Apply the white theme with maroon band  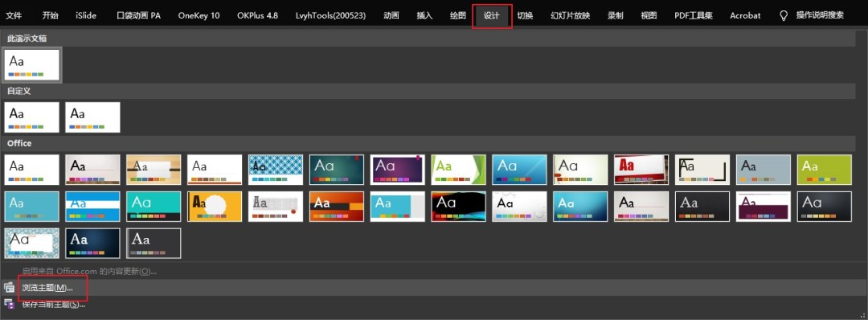pos(764,207)
